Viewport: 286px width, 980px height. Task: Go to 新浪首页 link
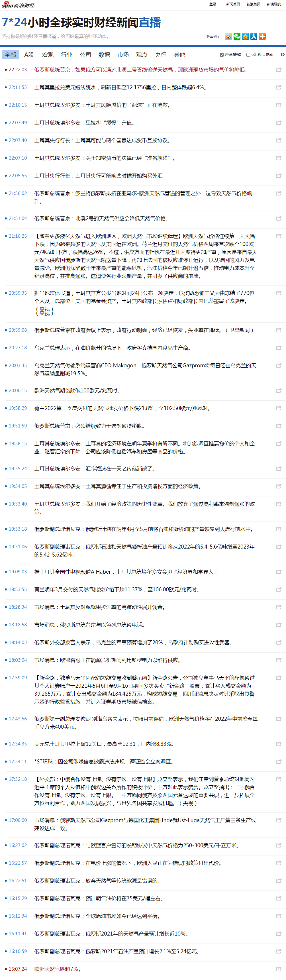(253, 4)
